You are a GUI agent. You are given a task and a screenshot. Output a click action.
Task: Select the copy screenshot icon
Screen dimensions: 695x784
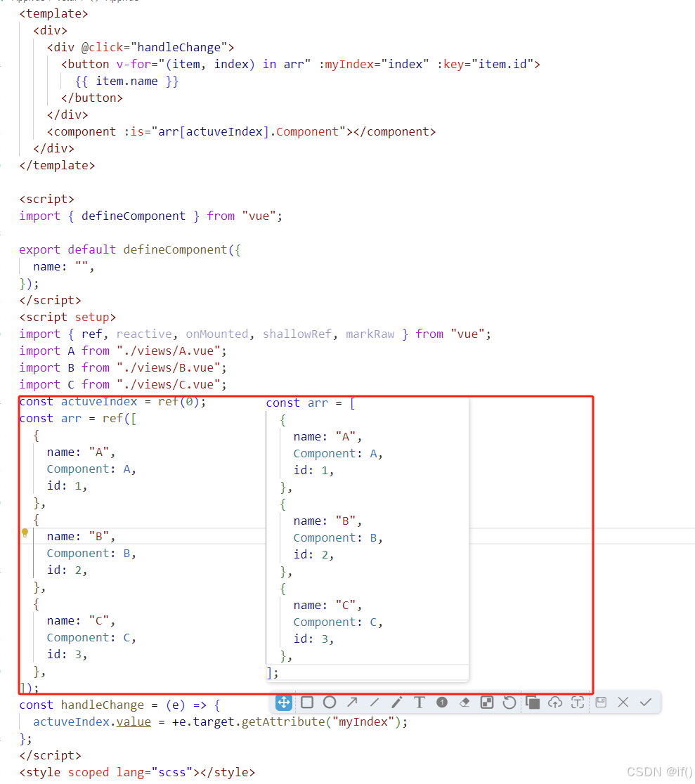click(532, 702)
